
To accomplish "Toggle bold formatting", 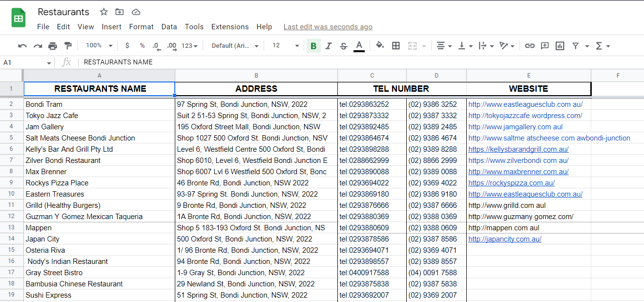I will coord(313,46).
